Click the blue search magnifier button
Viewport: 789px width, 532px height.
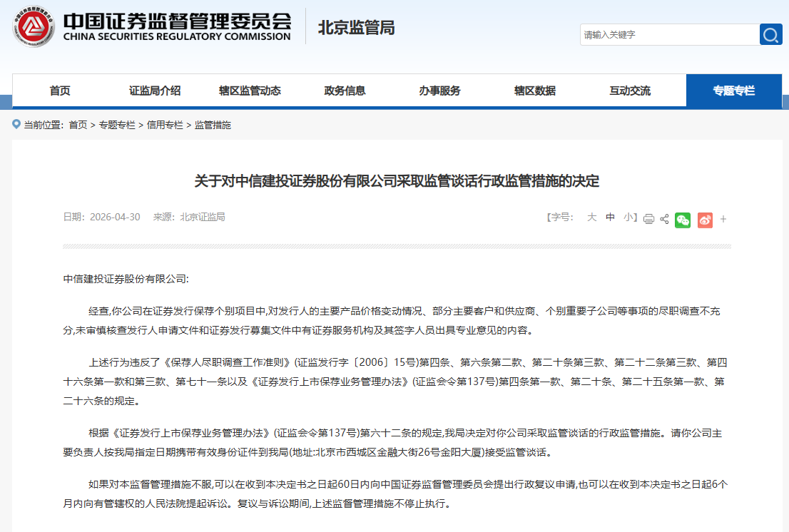770,35
